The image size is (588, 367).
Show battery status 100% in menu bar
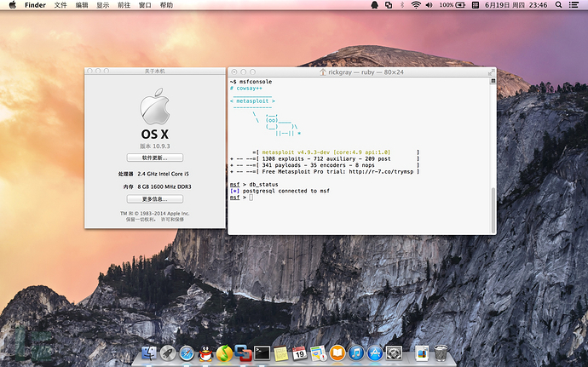point(453,5)
